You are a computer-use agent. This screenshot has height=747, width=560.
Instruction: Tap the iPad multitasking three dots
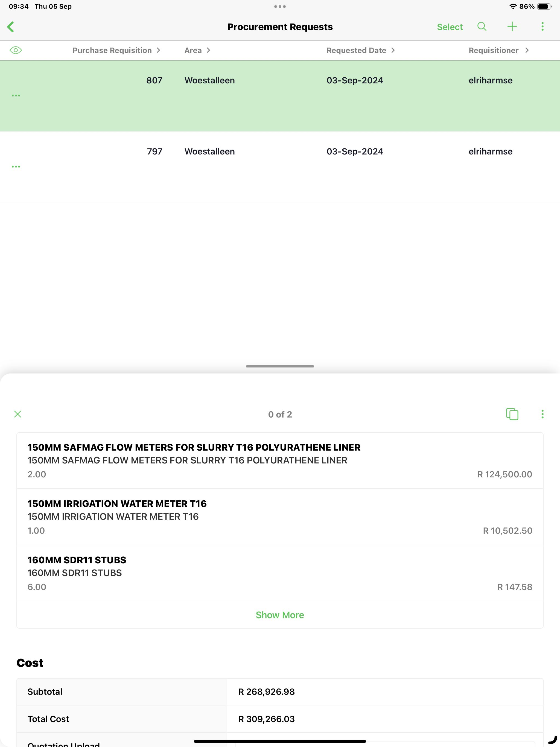click(x=280, y=6)
